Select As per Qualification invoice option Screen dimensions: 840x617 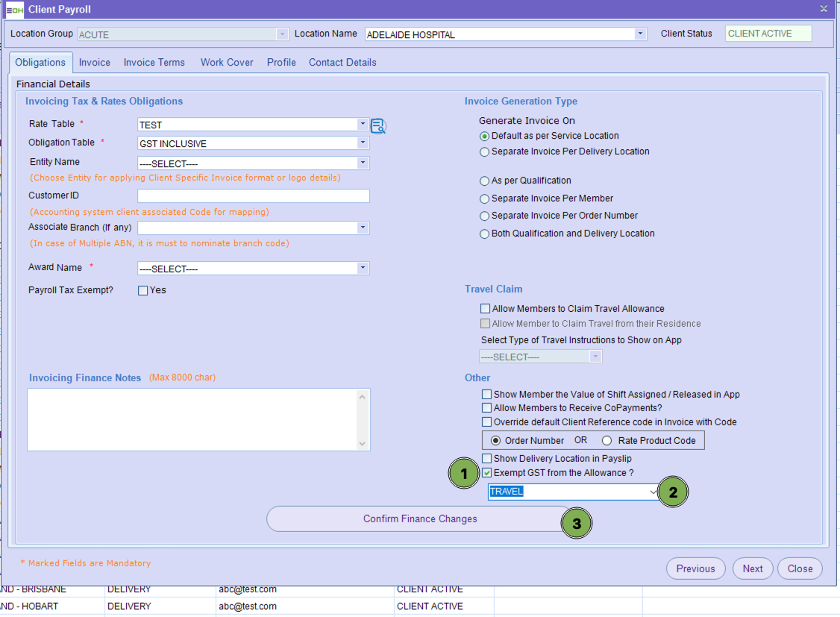coord(485,181)
